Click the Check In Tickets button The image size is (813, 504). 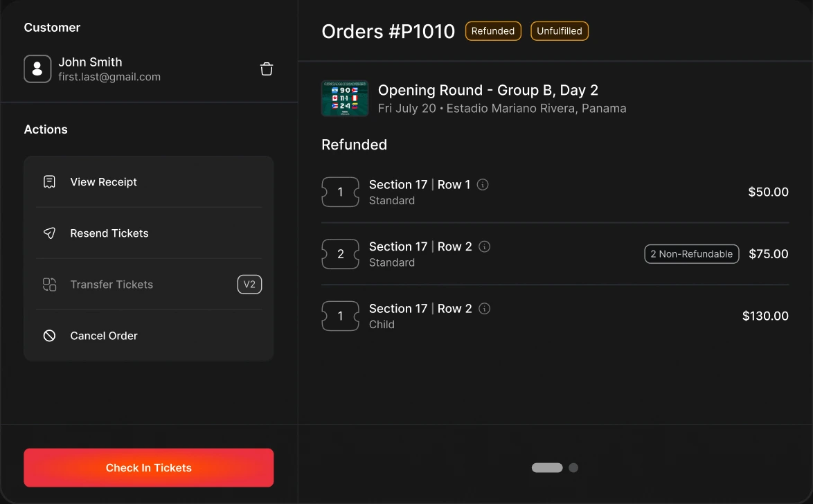pos(149,468)
